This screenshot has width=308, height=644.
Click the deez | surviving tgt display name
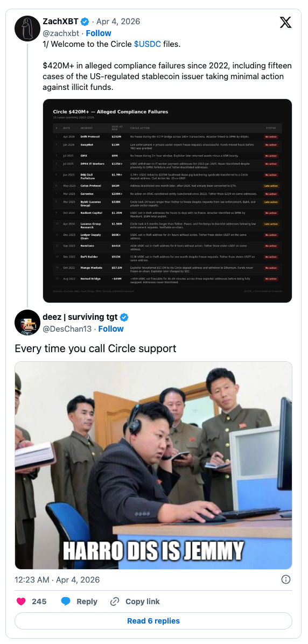tap(80, 317)
